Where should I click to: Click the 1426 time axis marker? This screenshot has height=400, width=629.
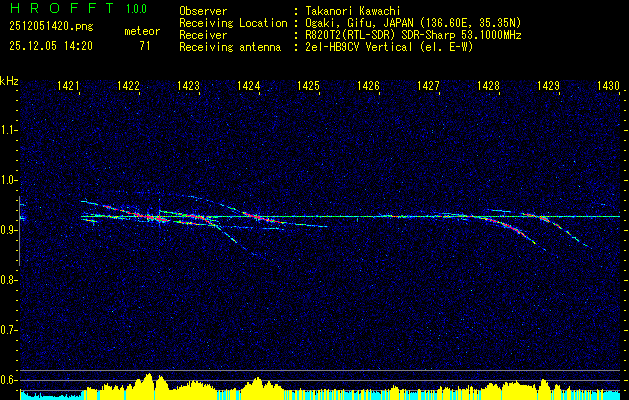click(x=368, y=85)
